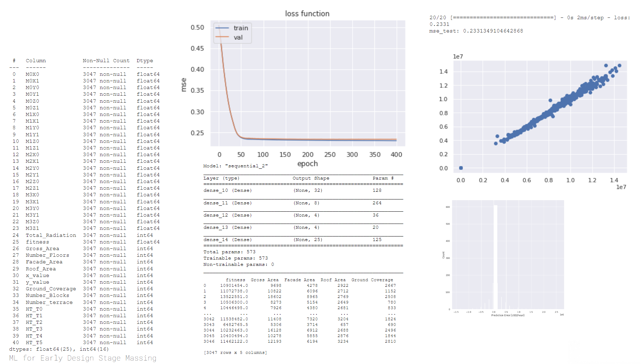
Task: Click the mse y-axis label
Action: pos(184,85)
